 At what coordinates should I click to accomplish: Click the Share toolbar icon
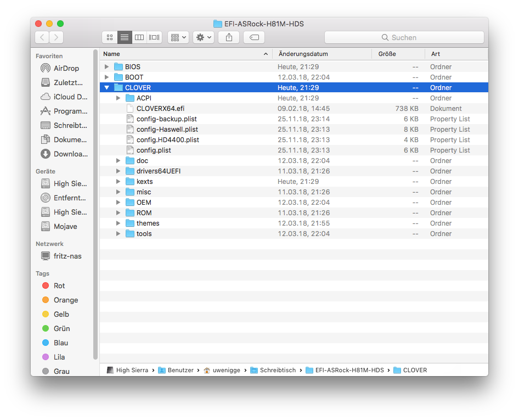(x=229, y=37)
